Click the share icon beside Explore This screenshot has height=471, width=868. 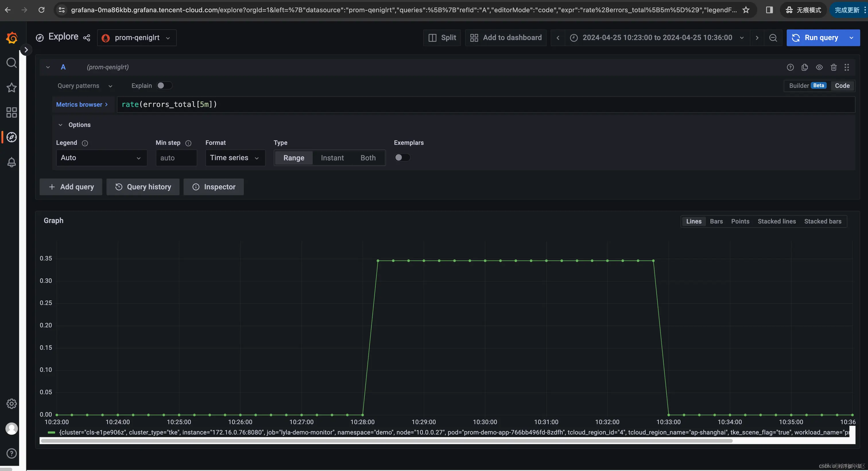(x=87, y=38)
